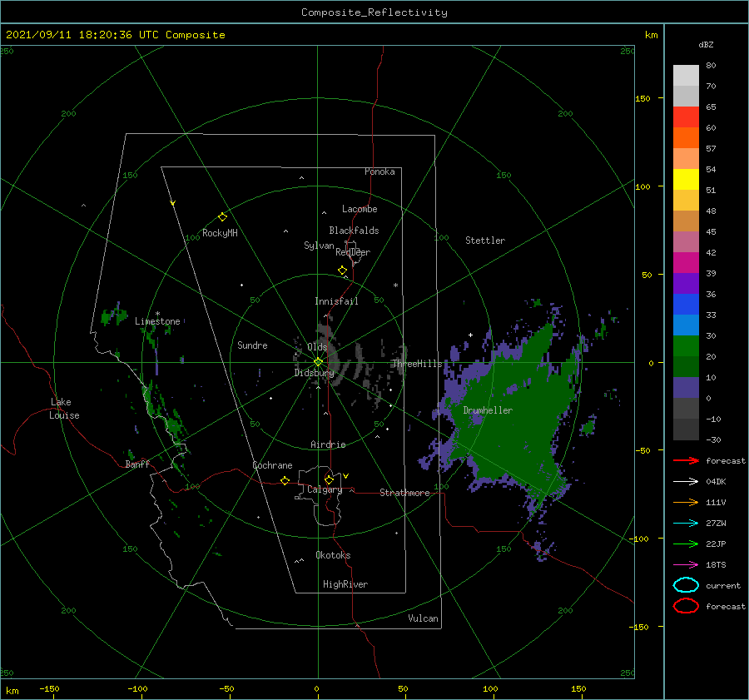Pick the bright yellow 51-54 dBZ swatch
This screenshot has width=749, height=700.
[x=686, y=180]
